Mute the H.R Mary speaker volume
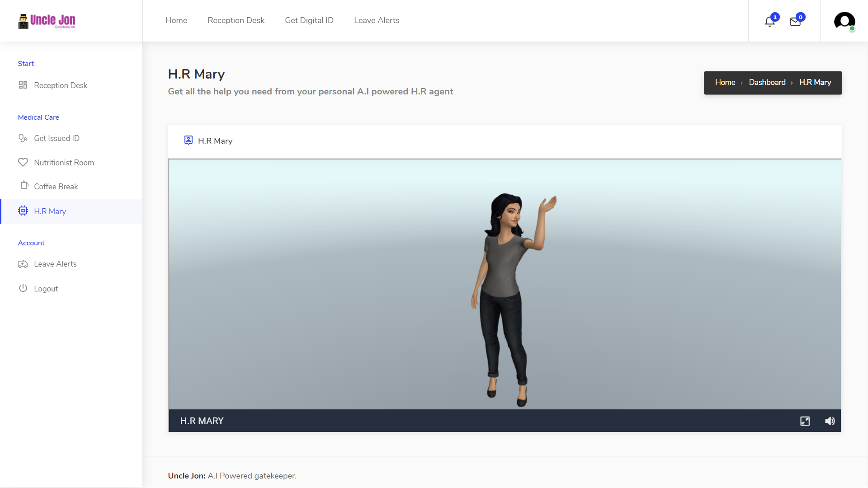This screenshot has height=488, width=868. coord(830,421)
